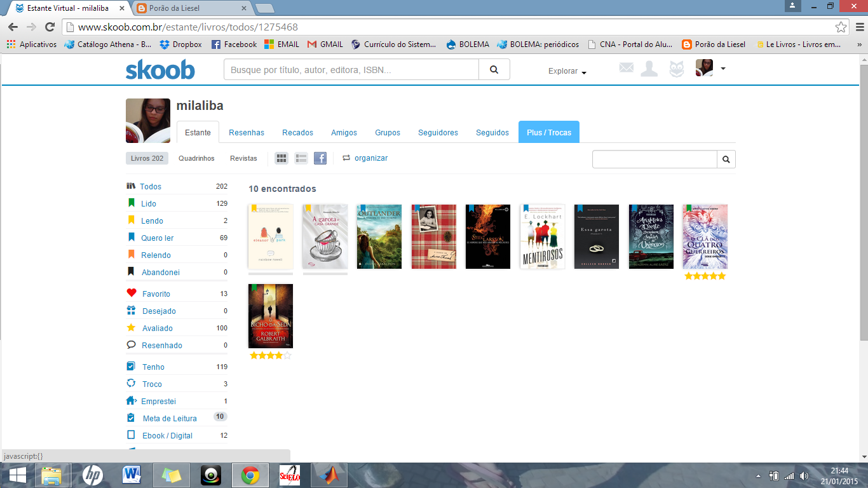Open the Facebook bookmark
Viewport: 868px width, 488px height.
(234, 44)
